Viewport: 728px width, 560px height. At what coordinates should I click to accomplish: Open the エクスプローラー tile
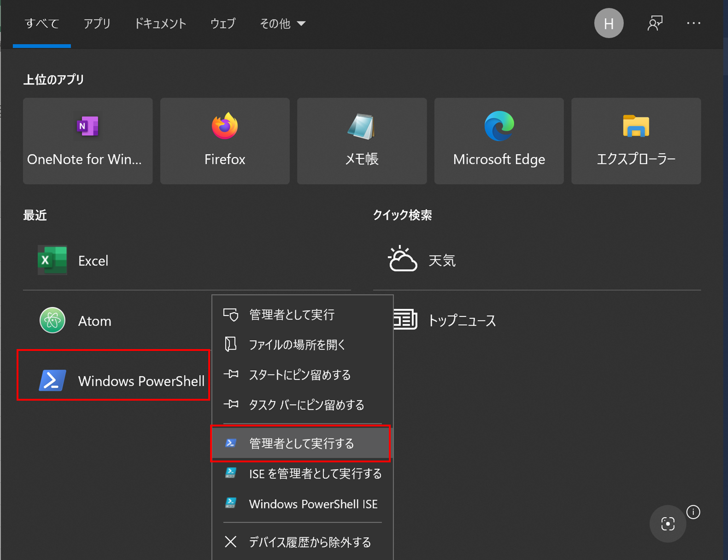pos(636,141)
